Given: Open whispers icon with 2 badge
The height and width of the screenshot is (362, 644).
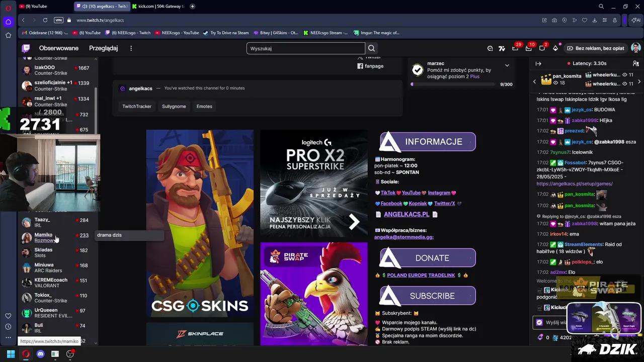Looking at the screenshot, I should pos(542,48).
